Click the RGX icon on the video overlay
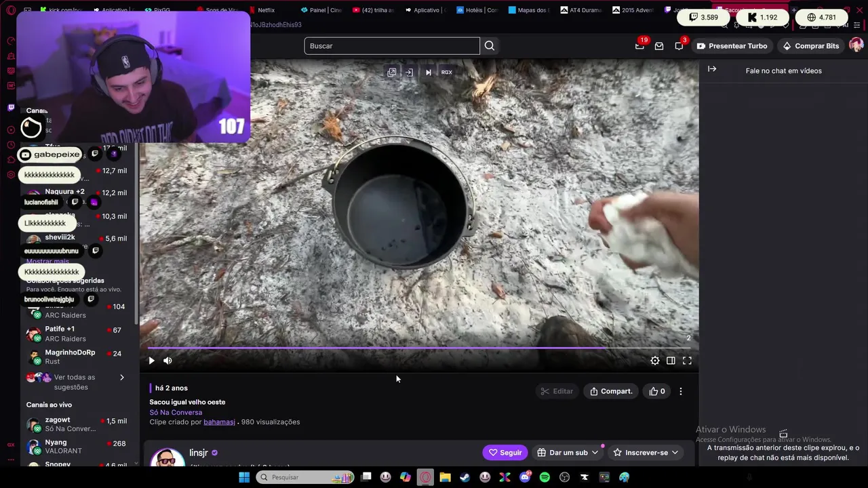The width and height of the screenshot is (868, 488). [446, 72]
